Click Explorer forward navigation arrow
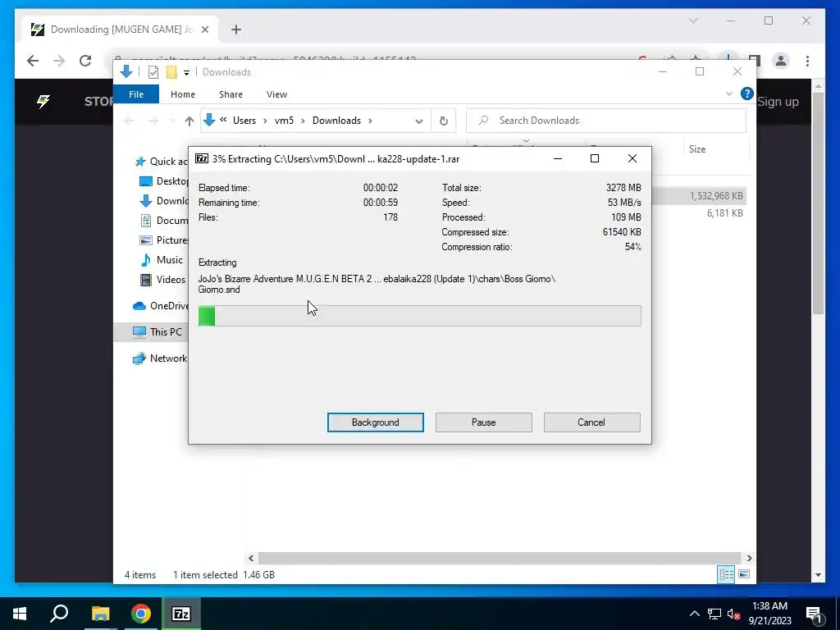The height and width of the screenshot is (630, 840). point(153,121)
